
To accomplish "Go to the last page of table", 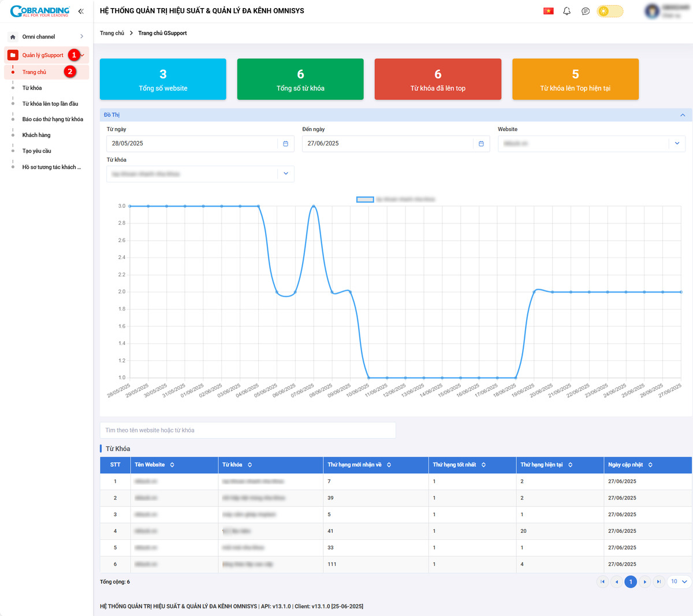I will click(659, 582).
